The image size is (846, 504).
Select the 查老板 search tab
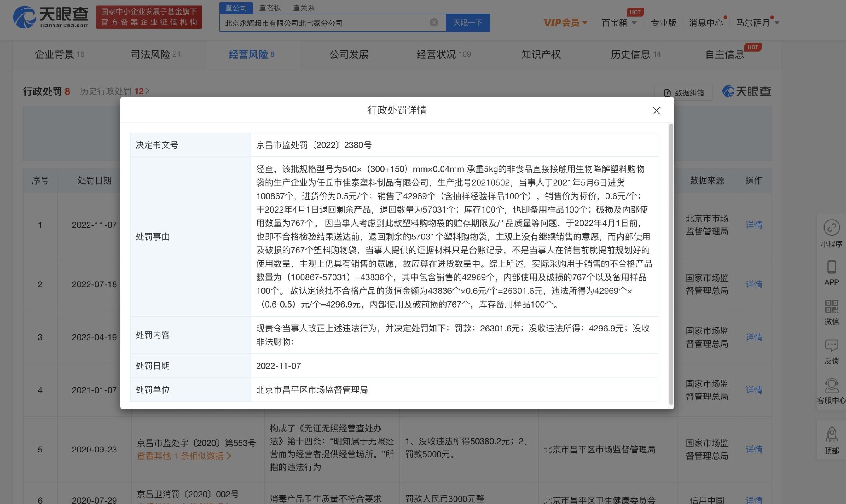[270, 8]
